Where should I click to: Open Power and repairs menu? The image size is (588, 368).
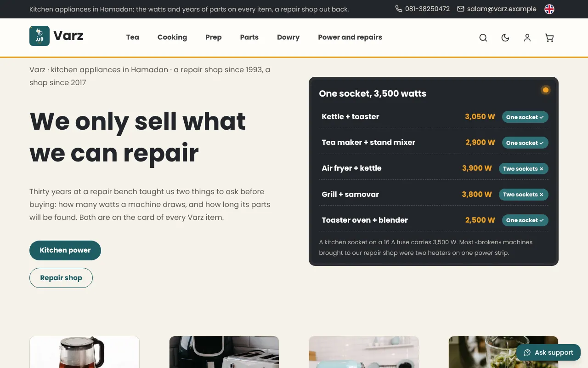[350, 37]
